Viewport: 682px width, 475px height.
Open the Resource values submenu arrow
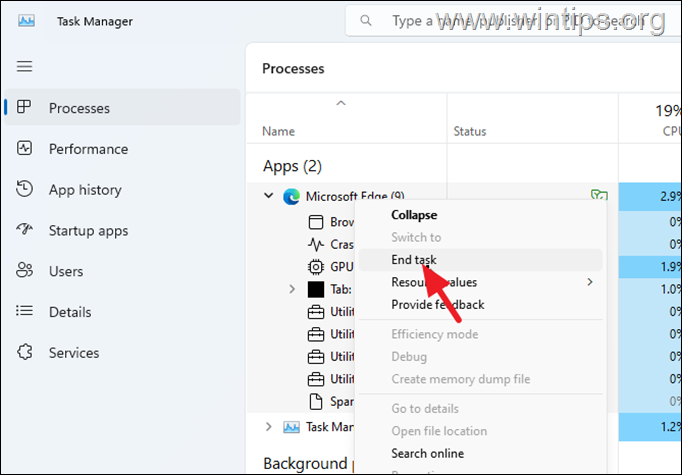point(590,282)
